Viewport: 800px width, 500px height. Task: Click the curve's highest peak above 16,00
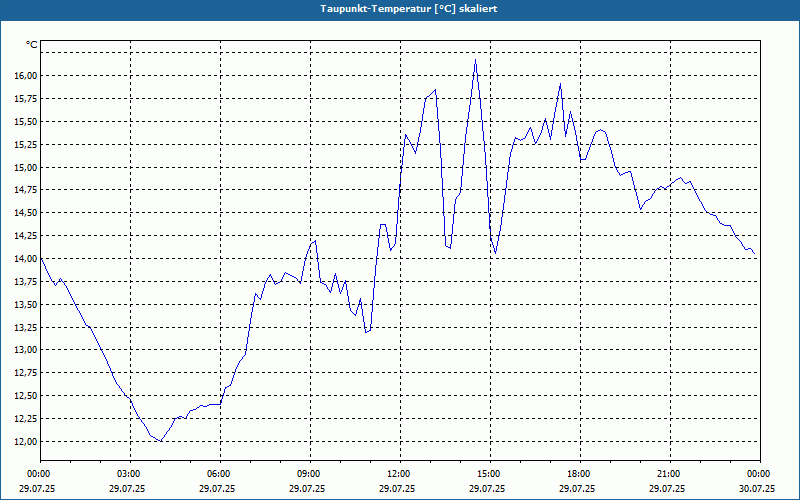click(x=476, y=60)
